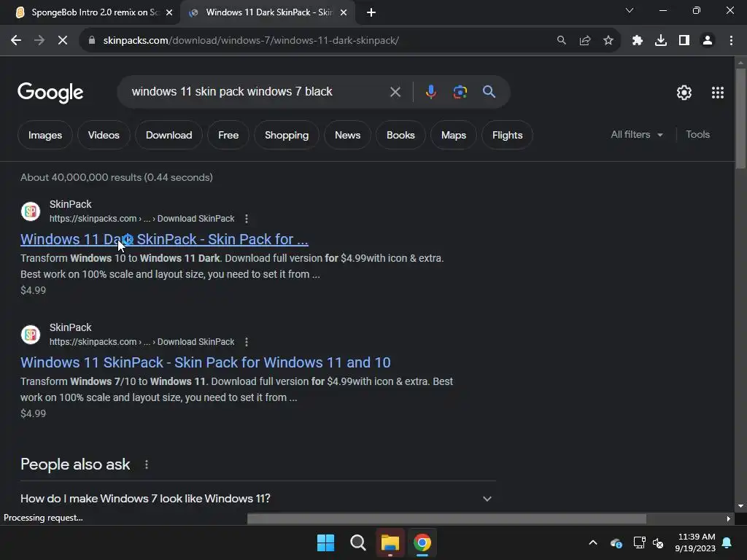This screenshot has height=560, width=747.
Task: Open Chrome downloads icon
Action: (x=661, y=41)
